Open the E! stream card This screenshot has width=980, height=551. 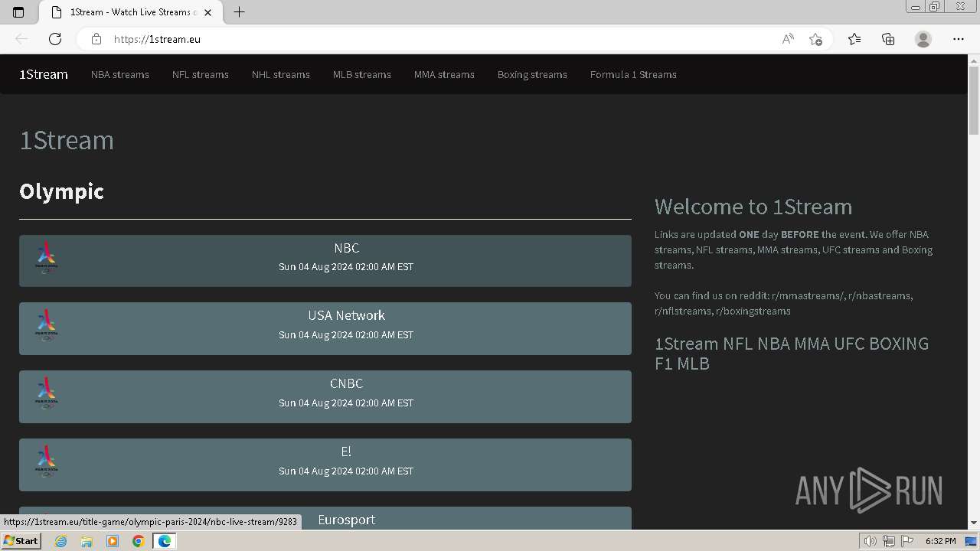pos(325,465)
